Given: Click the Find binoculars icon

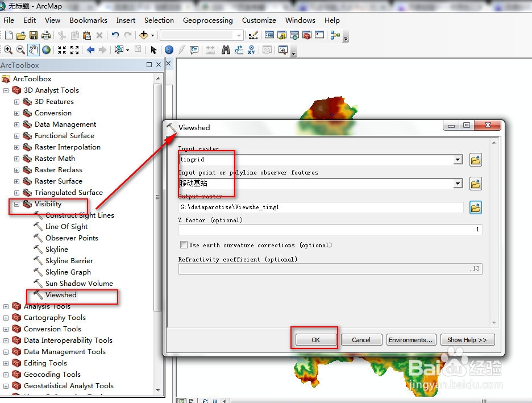Looking at the screenshot, I should tap(226, 50).
